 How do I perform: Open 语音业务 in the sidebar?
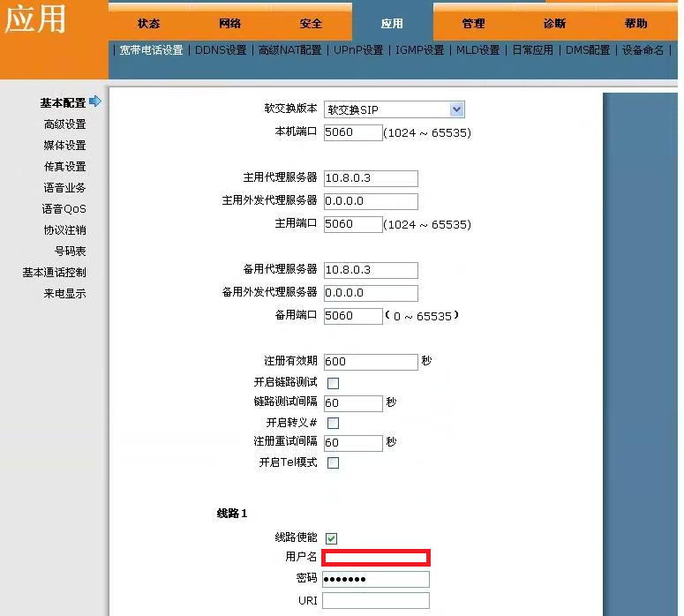65,188
